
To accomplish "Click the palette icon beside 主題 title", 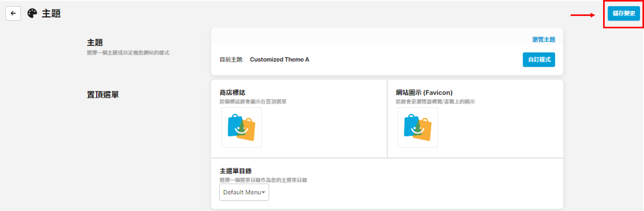I will pos(32,13).
